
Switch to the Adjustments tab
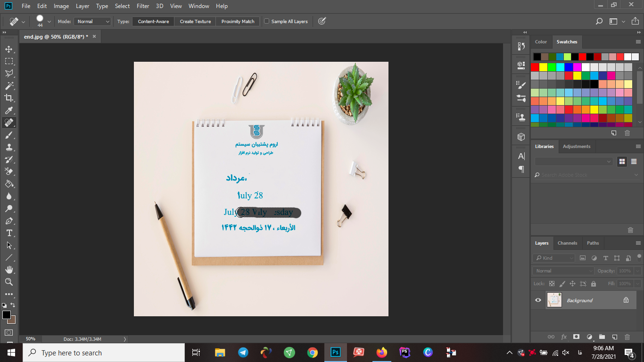(577, 146)
